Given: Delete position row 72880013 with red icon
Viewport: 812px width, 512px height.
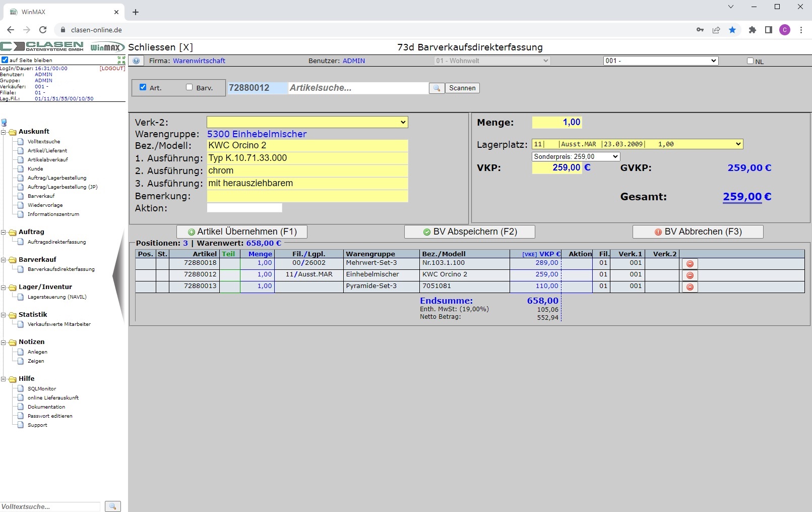Looking at the screenshot, I should pyautogui.click(x=690, y=287).
